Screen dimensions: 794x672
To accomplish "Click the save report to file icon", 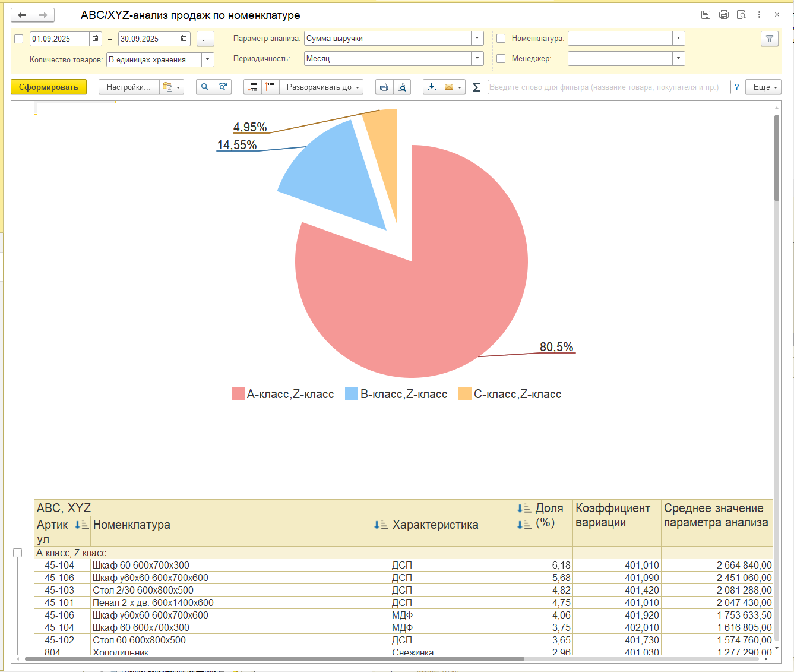I will pos(432,87).
